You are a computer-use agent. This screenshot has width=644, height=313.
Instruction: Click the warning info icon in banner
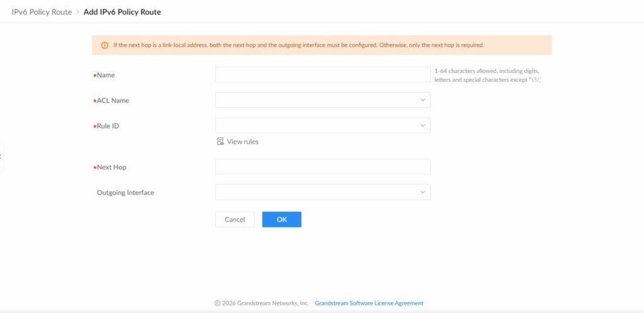point(105,45)
